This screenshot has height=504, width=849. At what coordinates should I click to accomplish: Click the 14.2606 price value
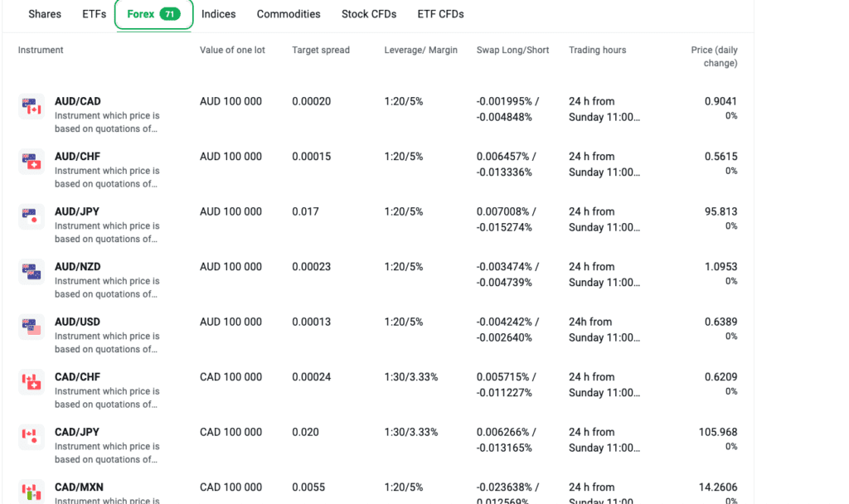coord(718,487)
